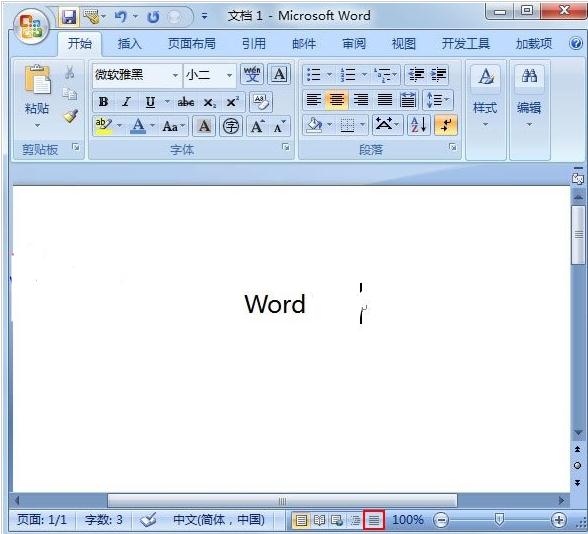Open the line spacing dropdown
Screen dimensions: 588x534
(x=438, y=100)
